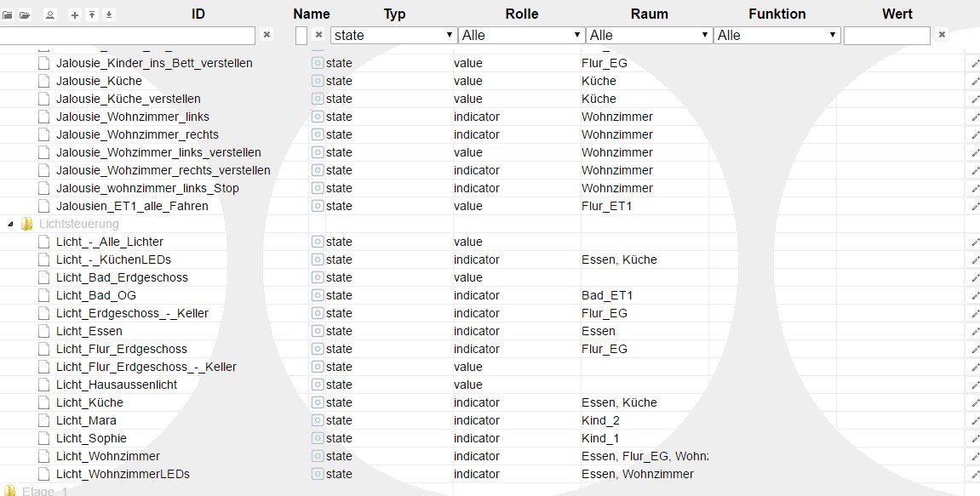
Task: Open the Funktion filter dropdown
Action: tap(777, 35)
